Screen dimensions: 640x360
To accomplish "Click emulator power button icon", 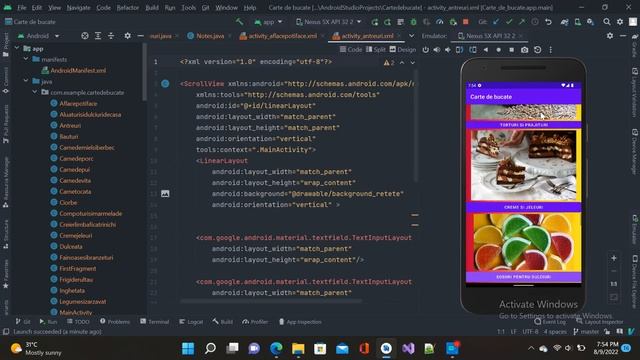I will coord(426,50).
